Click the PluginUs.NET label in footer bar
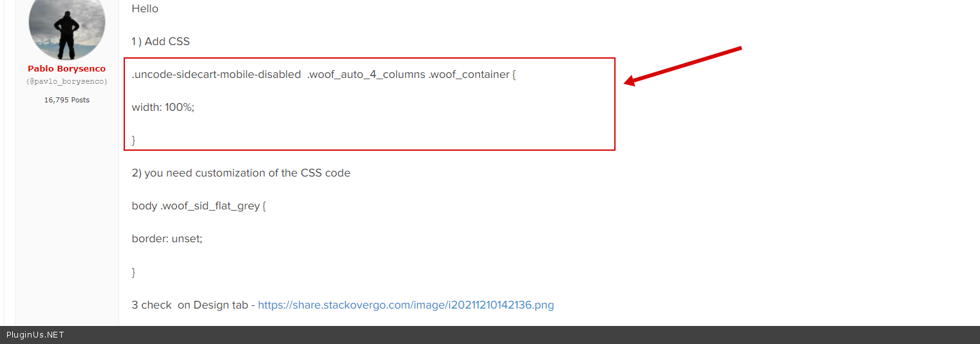 point(35,335)
